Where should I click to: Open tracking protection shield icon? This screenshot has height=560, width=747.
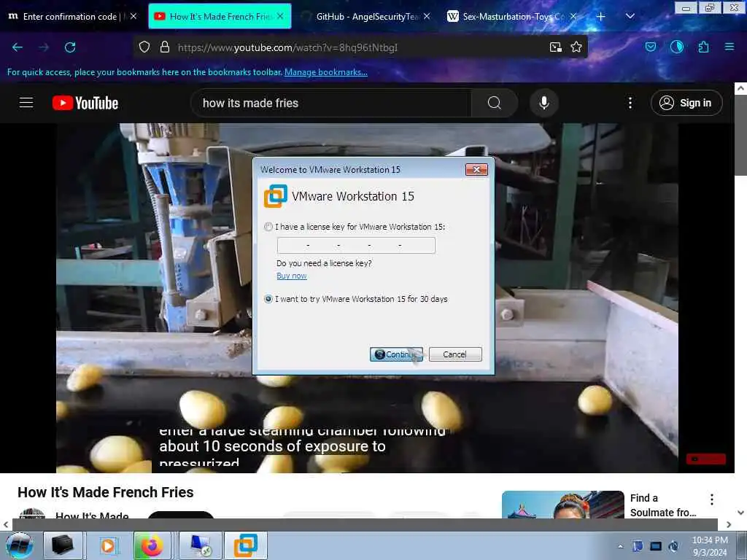(x=144, y=47)
